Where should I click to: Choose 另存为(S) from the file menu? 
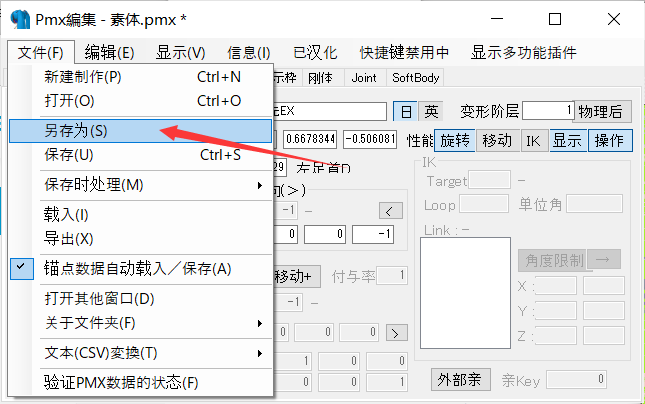140,131
